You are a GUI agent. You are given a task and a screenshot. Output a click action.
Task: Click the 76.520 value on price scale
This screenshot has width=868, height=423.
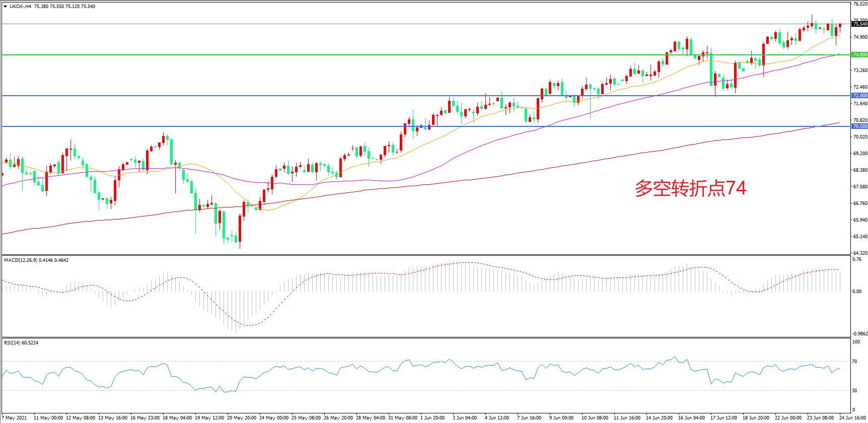[x=859, y=4]
